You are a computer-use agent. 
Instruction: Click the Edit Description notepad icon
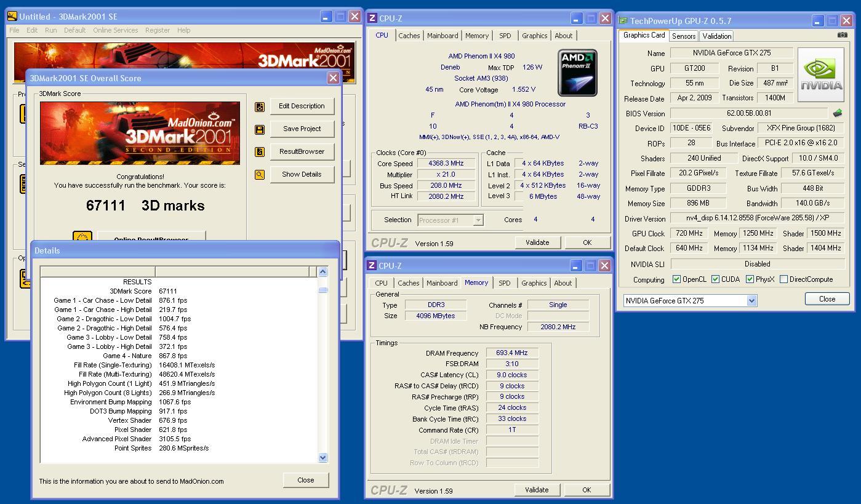tap(260, 106)
